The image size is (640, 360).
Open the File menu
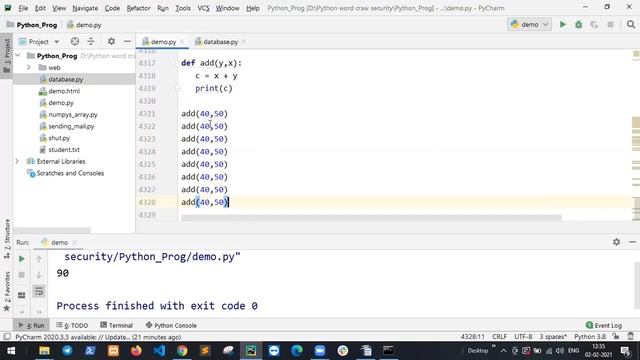[x=23, y=8]
